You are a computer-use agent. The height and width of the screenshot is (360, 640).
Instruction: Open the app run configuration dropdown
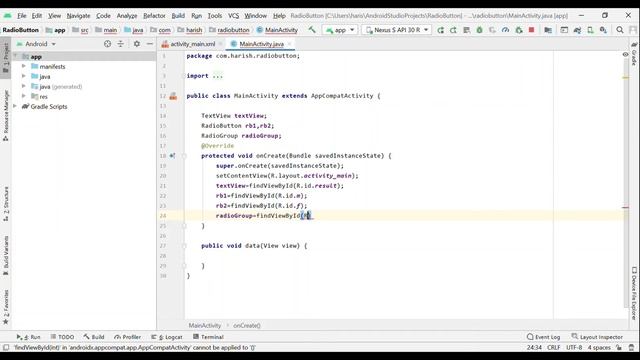340,30
